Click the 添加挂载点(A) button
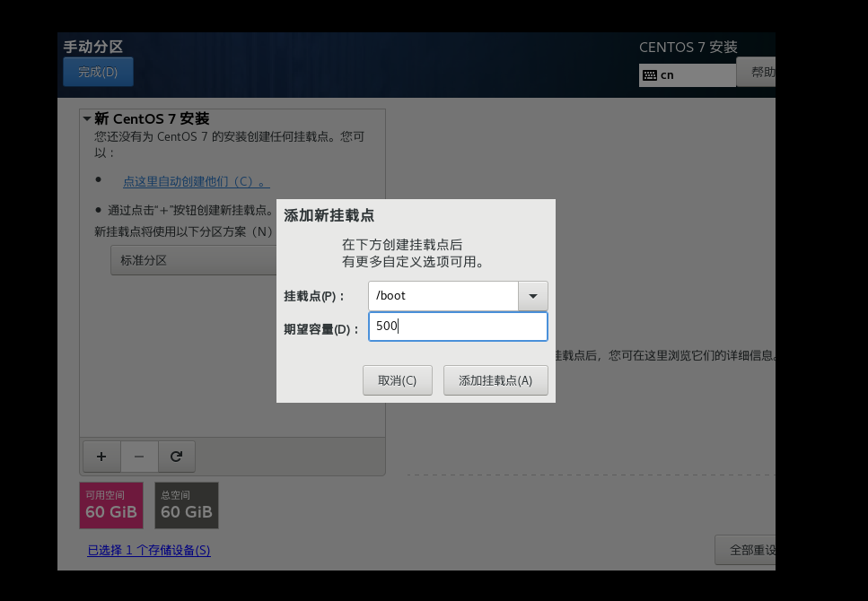The image size is (868, 601). [x=495, y=380]
